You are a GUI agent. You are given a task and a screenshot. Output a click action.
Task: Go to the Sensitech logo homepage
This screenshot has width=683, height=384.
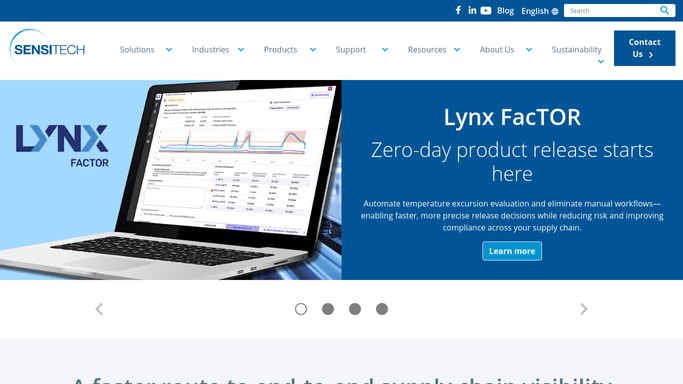(x=47, y=47)
